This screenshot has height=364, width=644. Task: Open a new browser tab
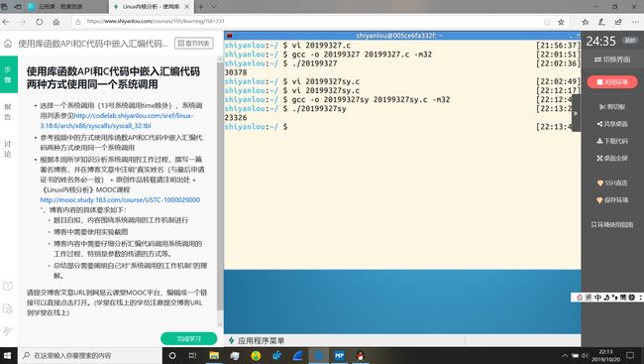(x=201, y=7)
